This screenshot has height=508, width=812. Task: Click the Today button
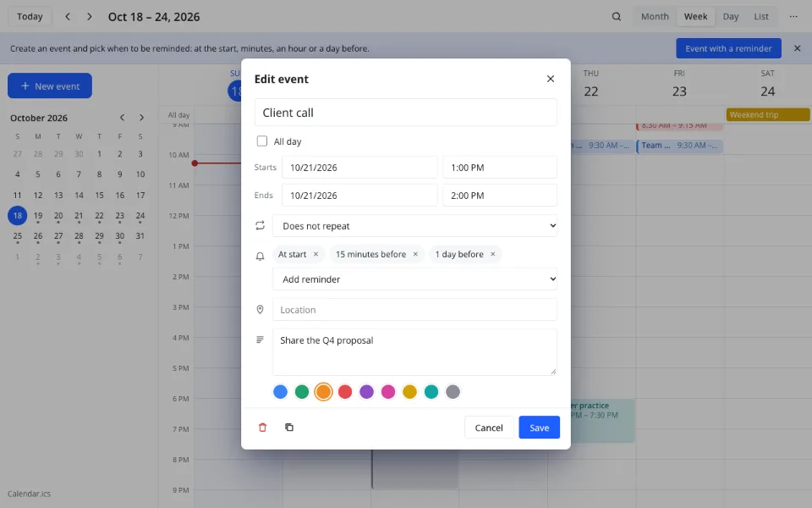point(30,17)
